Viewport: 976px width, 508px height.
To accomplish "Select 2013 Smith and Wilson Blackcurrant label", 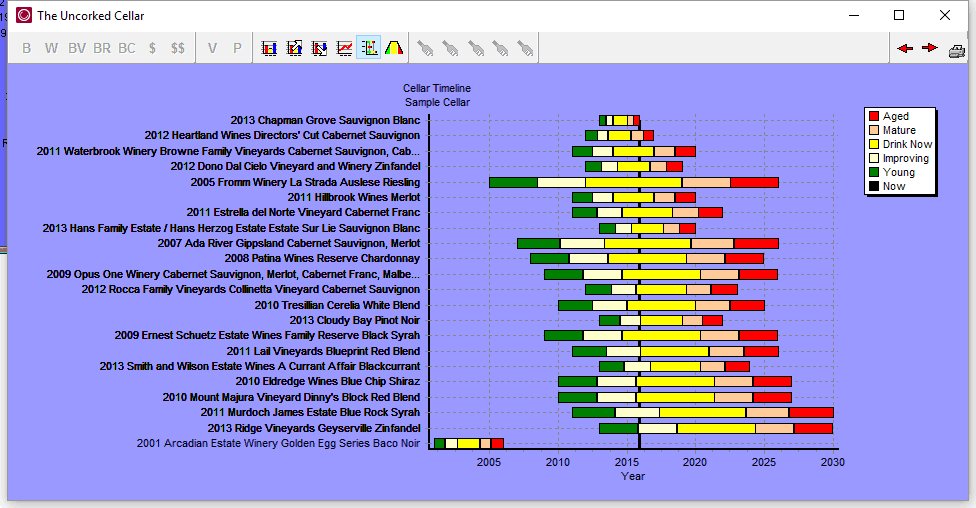I will point(260,367).
